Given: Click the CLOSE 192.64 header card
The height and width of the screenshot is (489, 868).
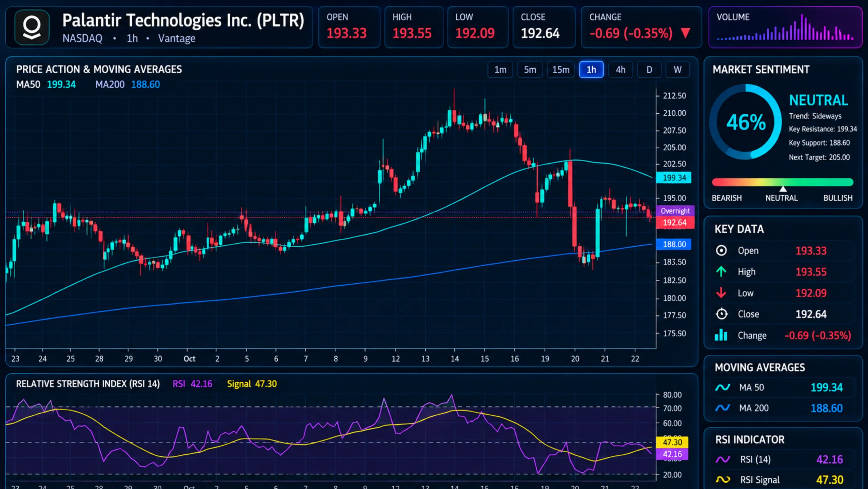Looking at the screenshot, I should [x=544, y=27].
